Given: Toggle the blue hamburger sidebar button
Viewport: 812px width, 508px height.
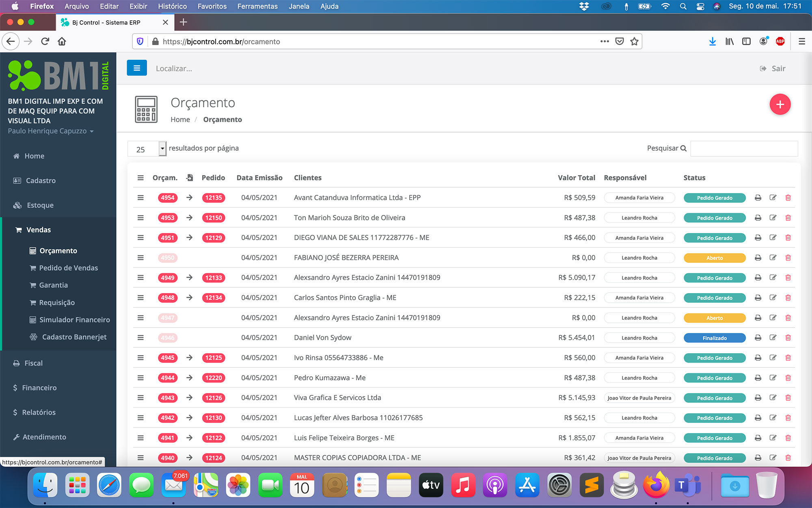Looking at the screenshot, I should [x=137, y=68].
